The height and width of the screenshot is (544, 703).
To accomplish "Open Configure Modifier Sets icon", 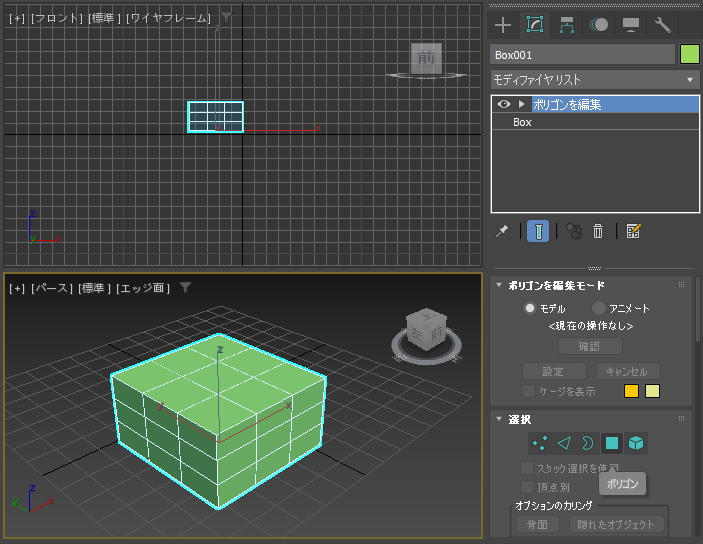I will click(x=634, y=231).
